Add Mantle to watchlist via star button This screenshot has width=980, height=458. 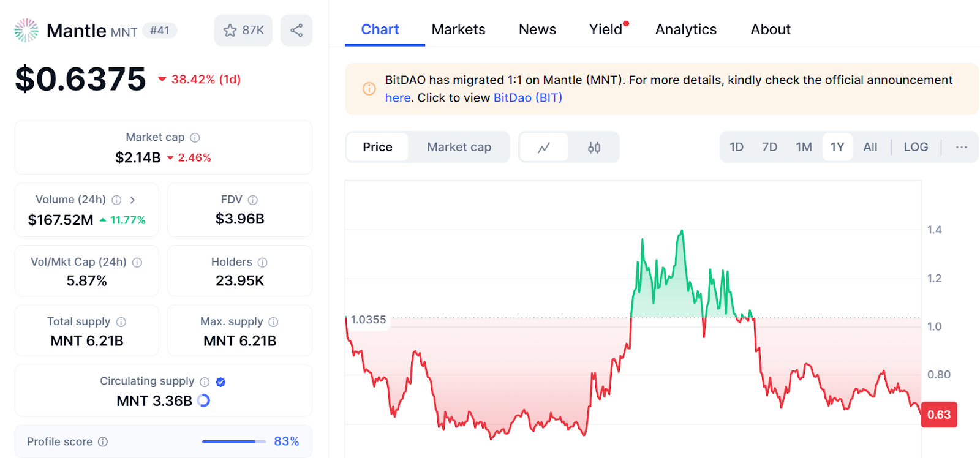point(243,30)
